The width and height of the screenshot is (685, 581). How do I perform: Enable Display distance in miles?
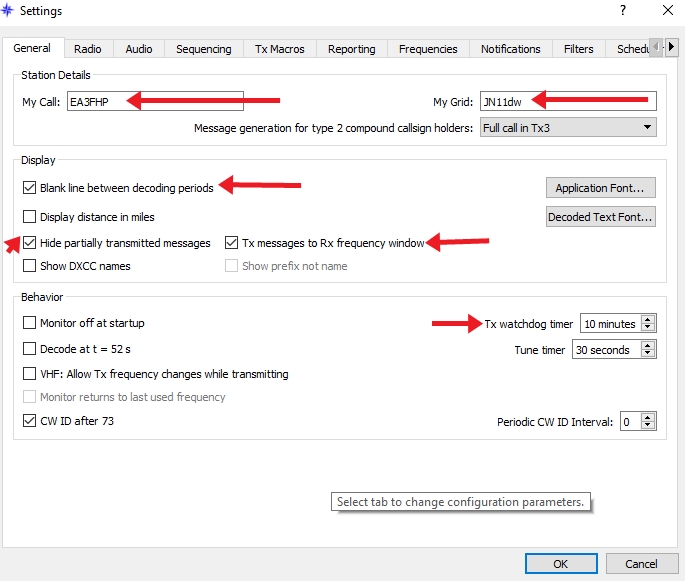(30, 216)
